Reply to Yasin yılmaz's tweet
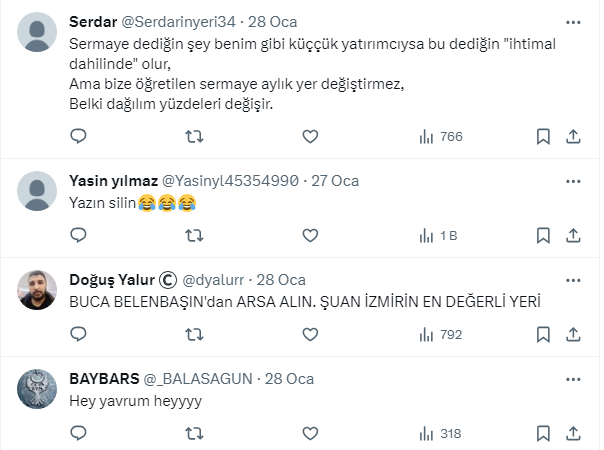 80,235
